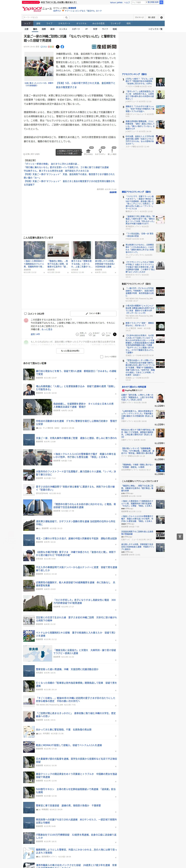Share first comment via X icon
186x868 pixels.
pos(115,334)
